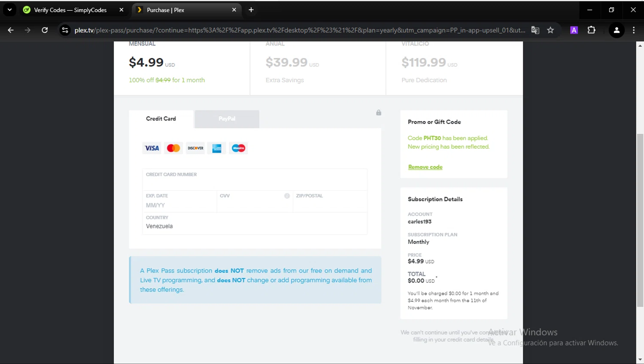Viewport: 644px width, 364px height.
Task: Open the Chrome three-dot menu
Action: click(634, 30)
